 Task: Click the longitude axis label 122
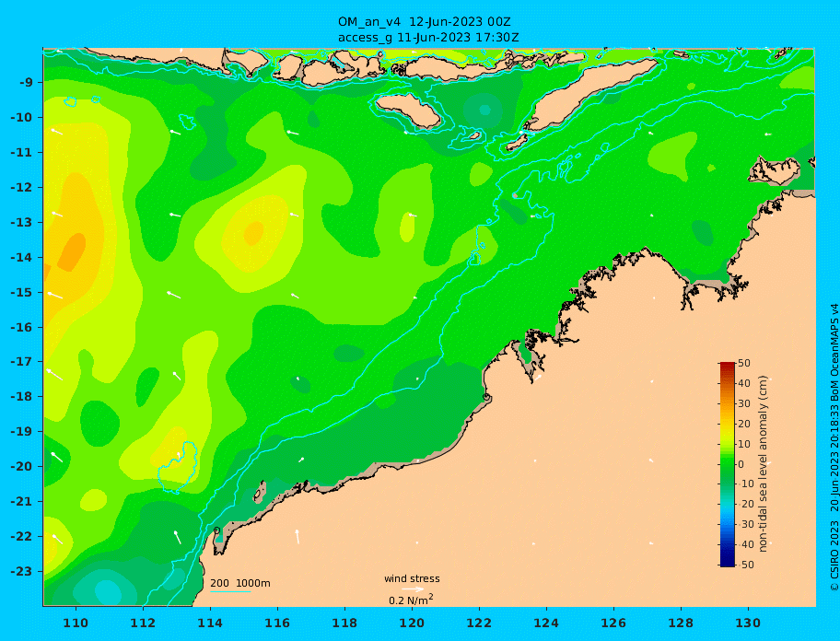[x=479, y=623]
